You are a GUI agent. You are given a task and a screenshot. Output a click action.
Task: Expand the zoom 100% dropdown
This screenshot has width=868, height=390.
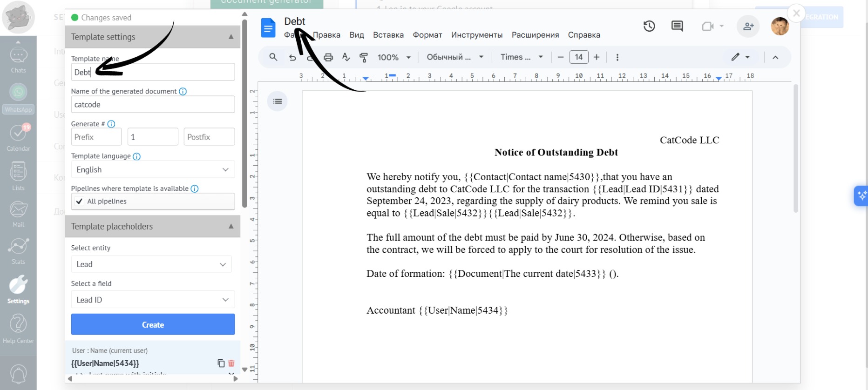(x=394, y=57)
